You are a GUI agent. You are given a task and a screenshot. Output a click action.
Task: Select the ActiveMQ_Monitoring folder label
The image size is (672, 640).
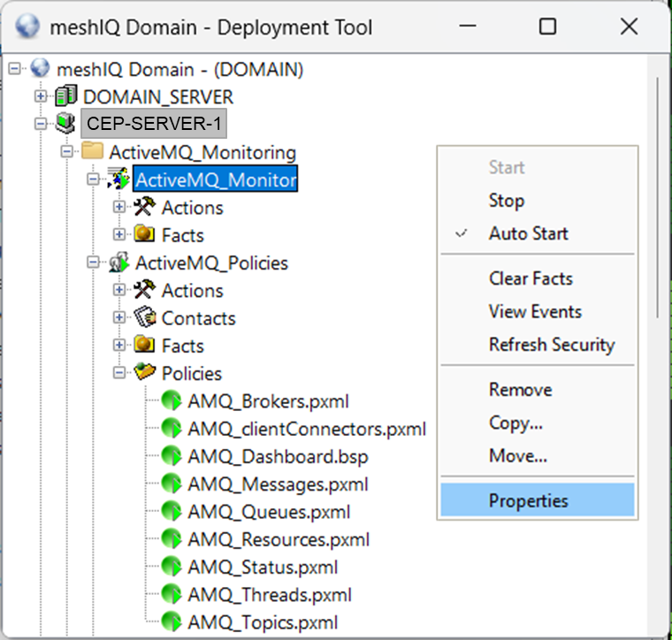202,152
